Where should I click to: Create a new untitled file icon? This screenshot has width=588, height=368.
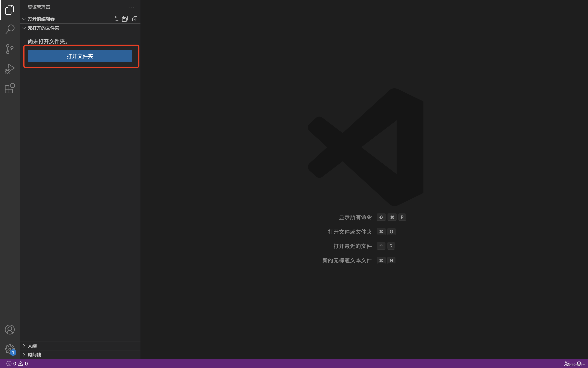pos(115,19)
